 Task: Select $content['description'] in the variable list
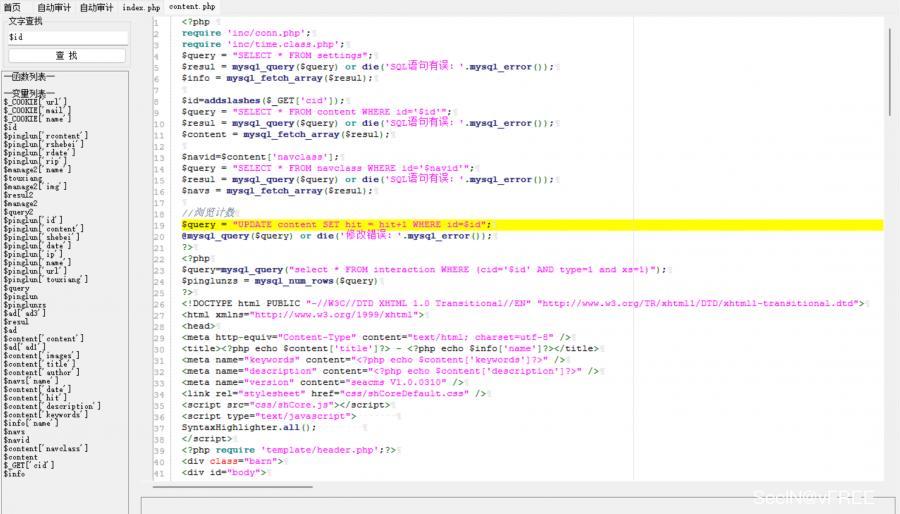coord(52,406)
